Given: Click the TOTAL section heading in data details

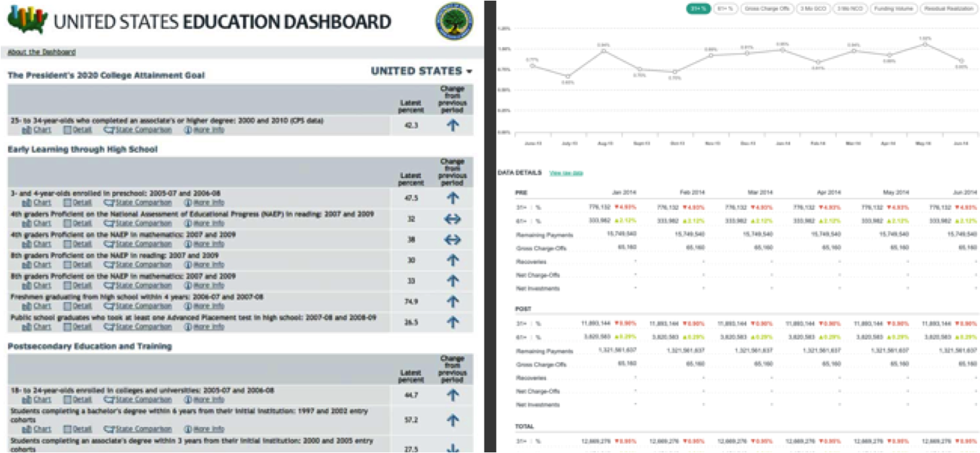Looking at the screenshot, I should [x=524, y=426].
